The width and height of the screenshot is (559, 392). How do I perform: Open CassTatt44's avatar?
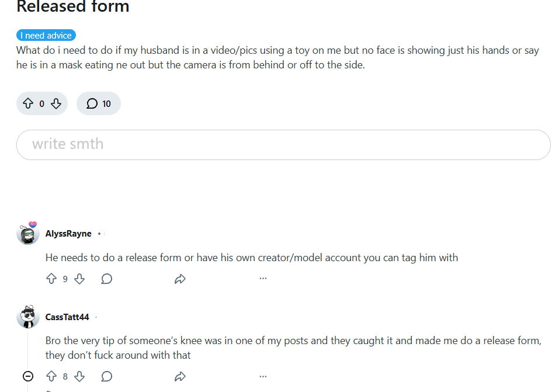click(x=27, y=317)
